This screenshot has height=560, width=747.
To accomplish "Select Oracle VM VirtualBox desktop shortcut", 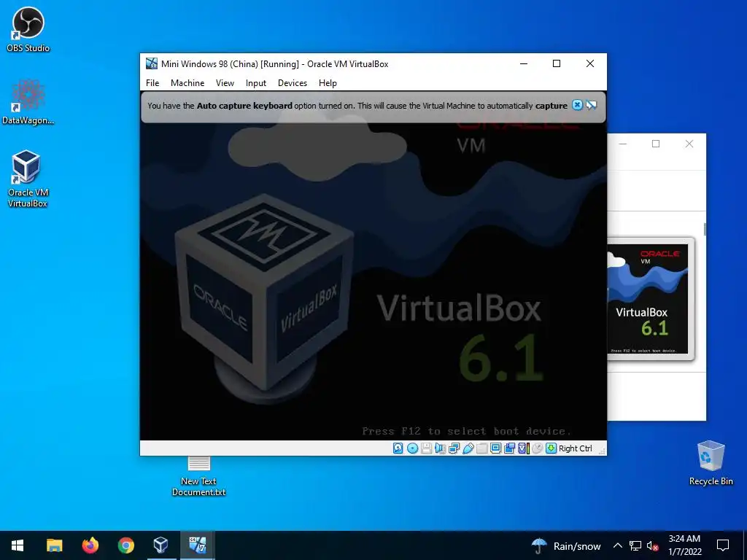I will tap(28, 179).
